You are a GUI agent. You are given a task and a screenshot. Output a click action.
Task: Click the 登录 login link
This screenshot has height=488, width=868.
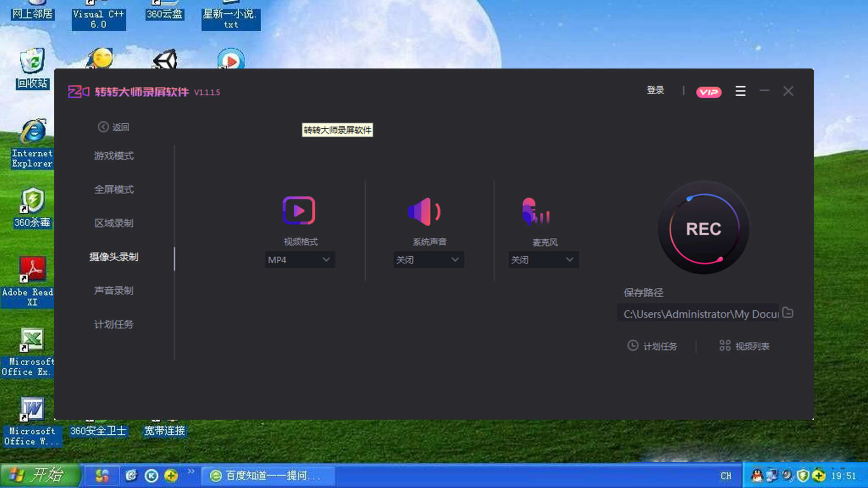(656, 90)
